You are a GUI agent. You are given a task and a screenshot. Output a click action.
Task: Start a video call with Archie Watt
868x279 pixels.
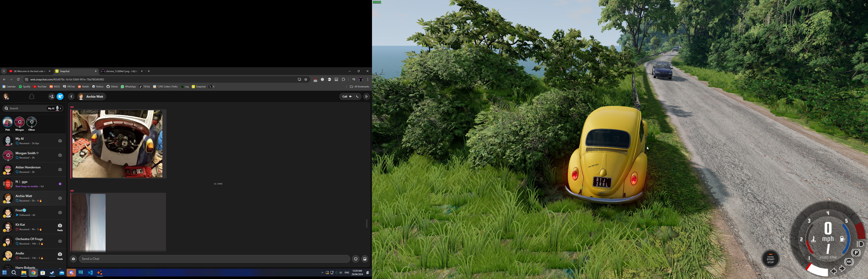[351, 97]
